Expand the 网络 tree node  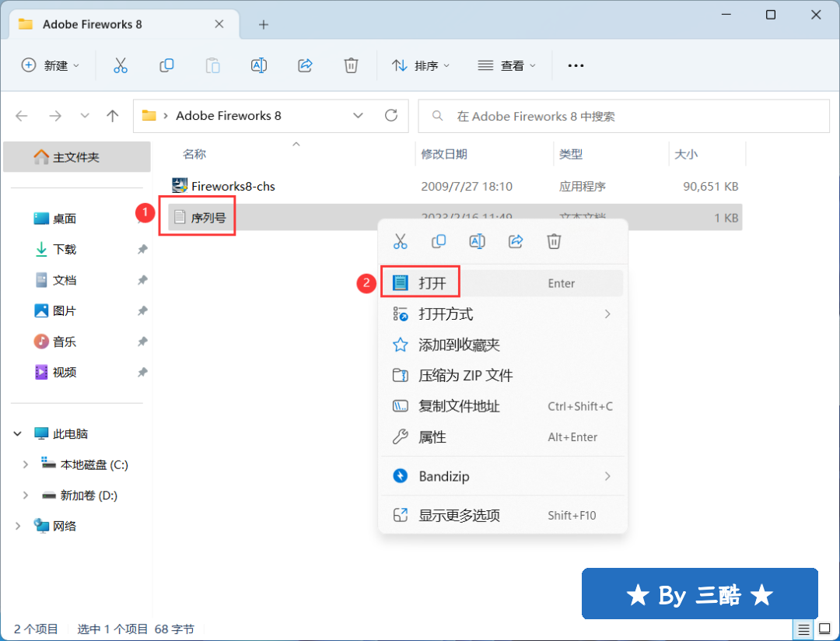[x=18, y=527]
